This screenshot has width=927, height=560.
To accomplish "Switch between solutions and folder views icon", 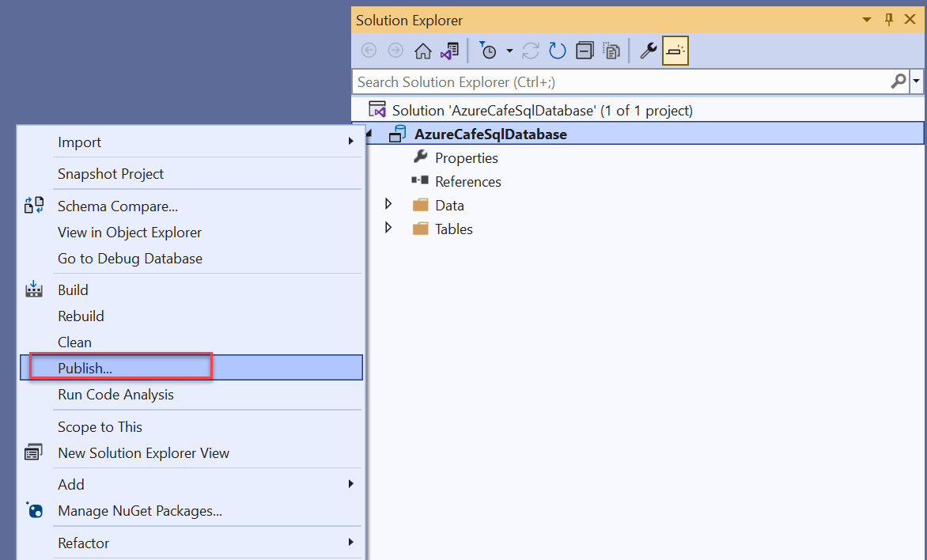I will (x=450, y=51).
